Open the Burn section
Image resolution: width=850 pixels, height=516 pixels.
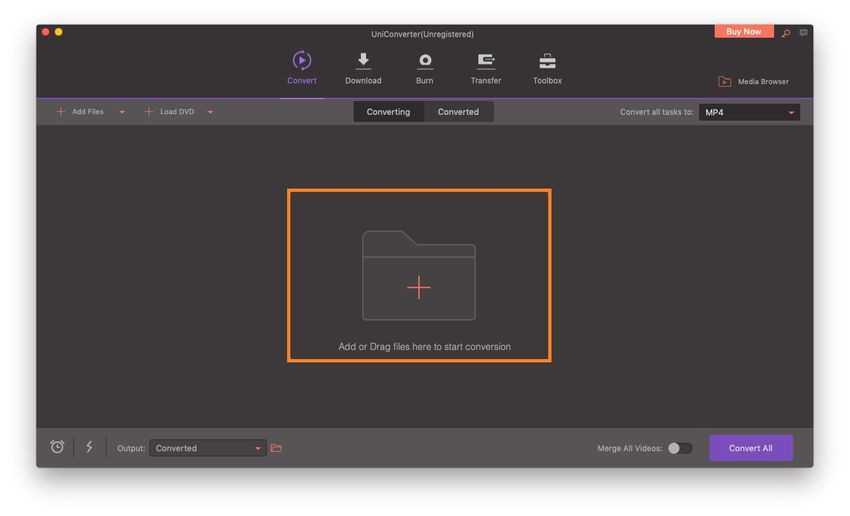pyautogui.click(x=424, y=68)
